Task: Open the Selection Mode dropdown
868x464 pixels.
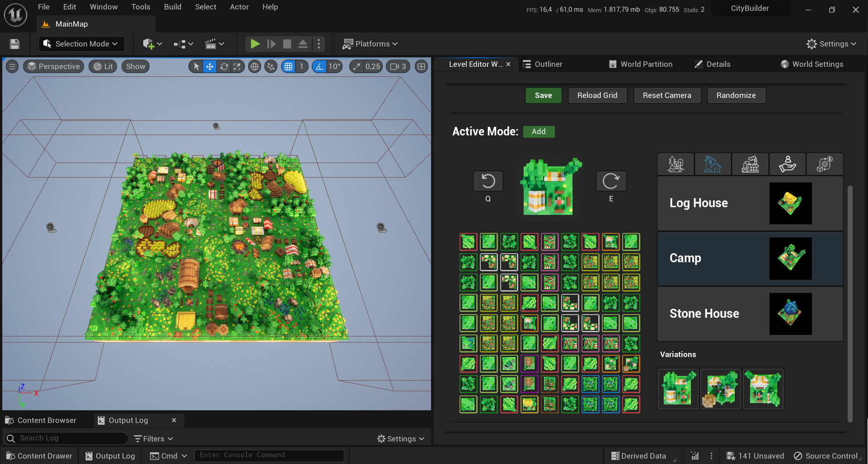Action: click(81, 44)
